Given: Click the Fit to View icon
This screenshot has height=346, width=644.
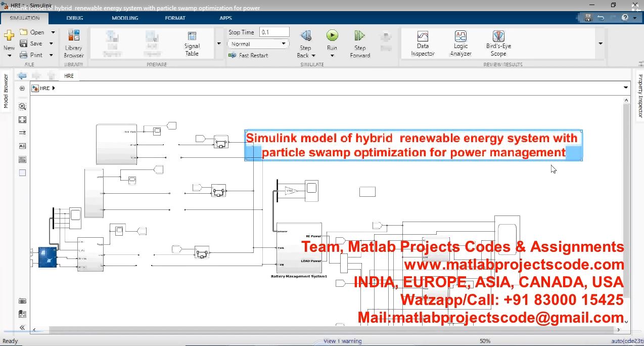Looking at the screenshot, I should tap(22, 120).
